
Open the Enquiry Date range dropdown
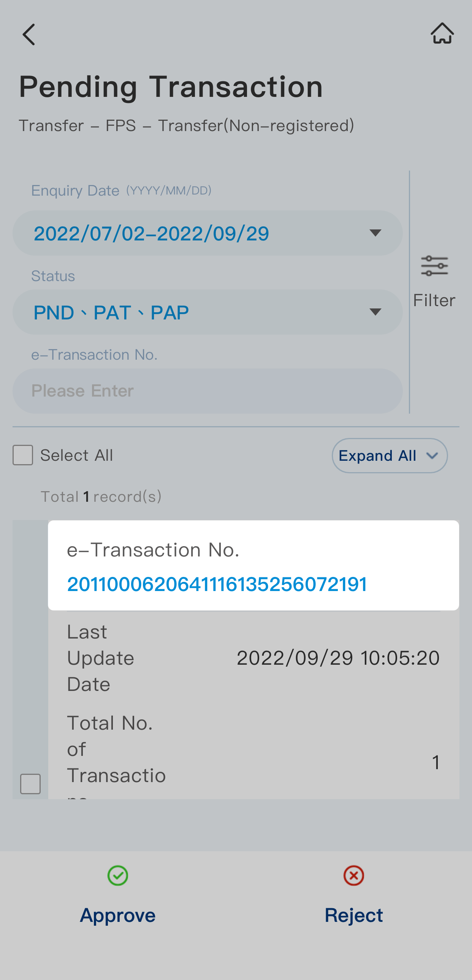[x=207, y=233]
